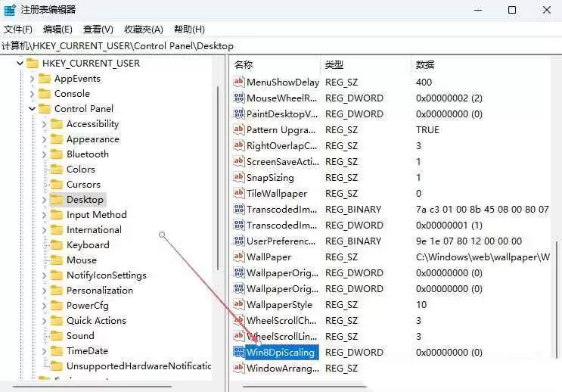The image size is (562, 392).
Task: Select the WheelScrollCh... value name
Action: coord(281,321)
